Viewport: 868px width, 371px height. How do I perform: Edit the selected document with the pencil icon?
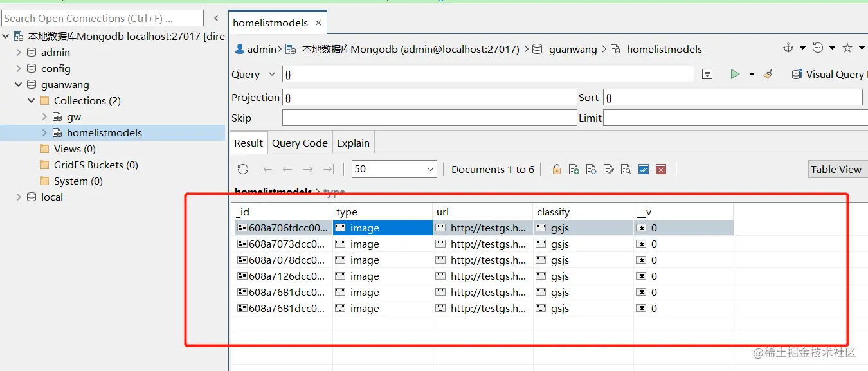[609, 169]
